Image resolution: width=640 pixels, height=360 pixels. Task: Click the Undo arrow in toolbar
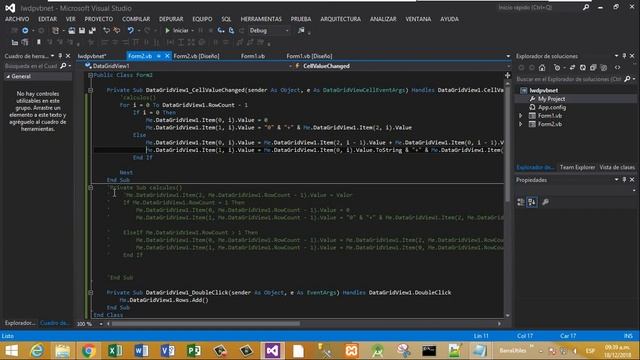[x=130, y=31]
